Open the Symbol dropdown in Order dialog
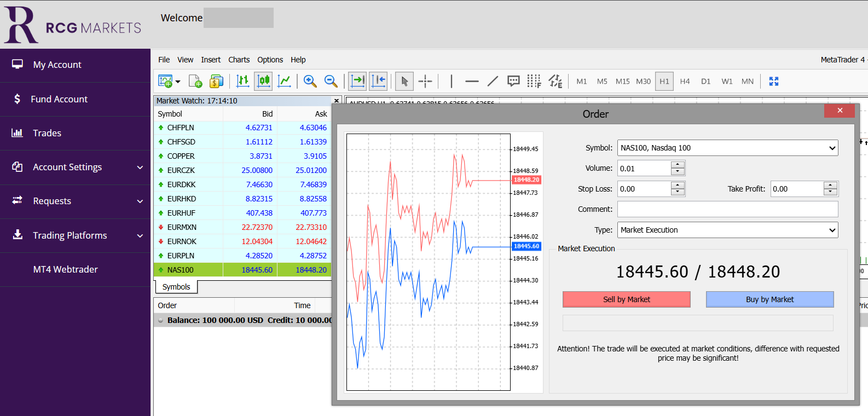Screen dimensions: 868x416 727,148
